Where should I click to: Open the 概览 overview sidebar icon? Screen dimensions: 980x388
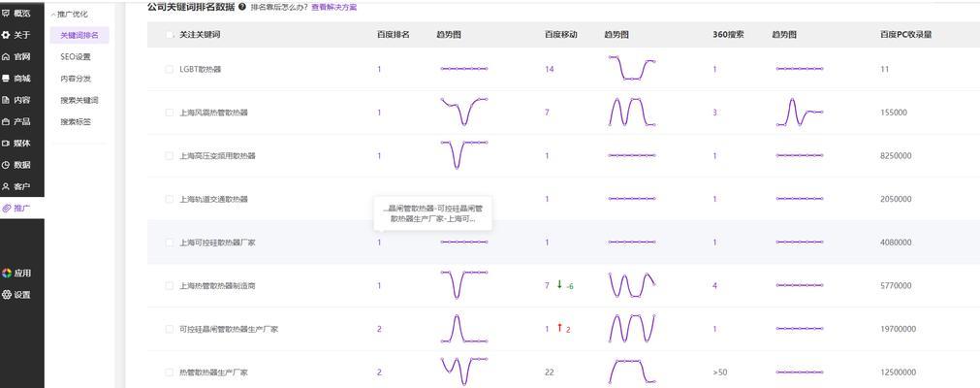[6, 14]
